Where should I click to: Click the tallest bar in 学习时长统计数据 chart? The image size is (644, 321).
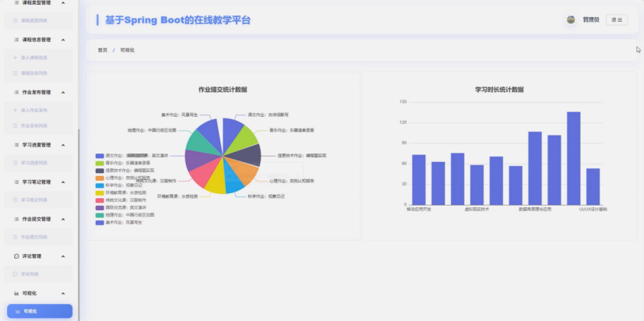[573, 158]
